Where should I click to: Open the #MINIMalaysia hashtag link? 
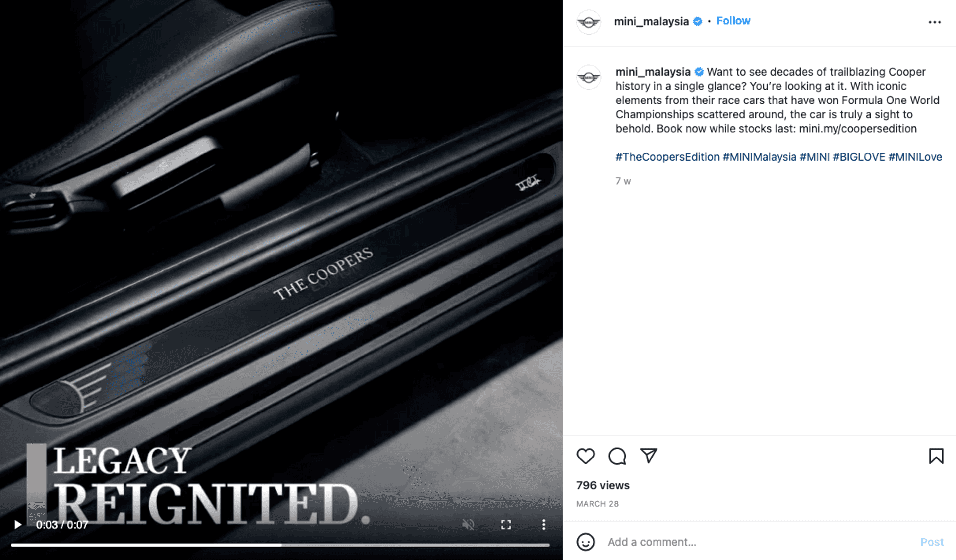pos(760,157)
